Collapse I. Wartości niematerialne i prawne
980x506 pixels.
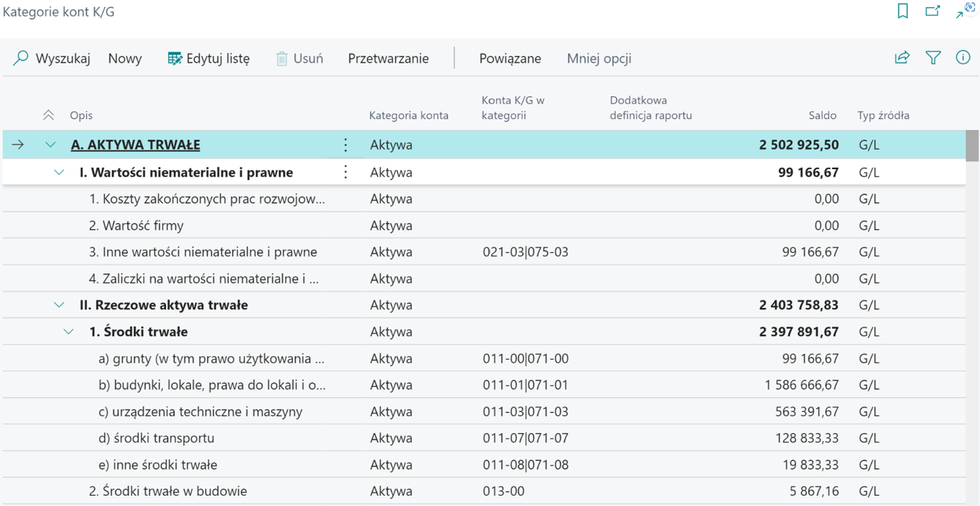click(x=59, y=172)
